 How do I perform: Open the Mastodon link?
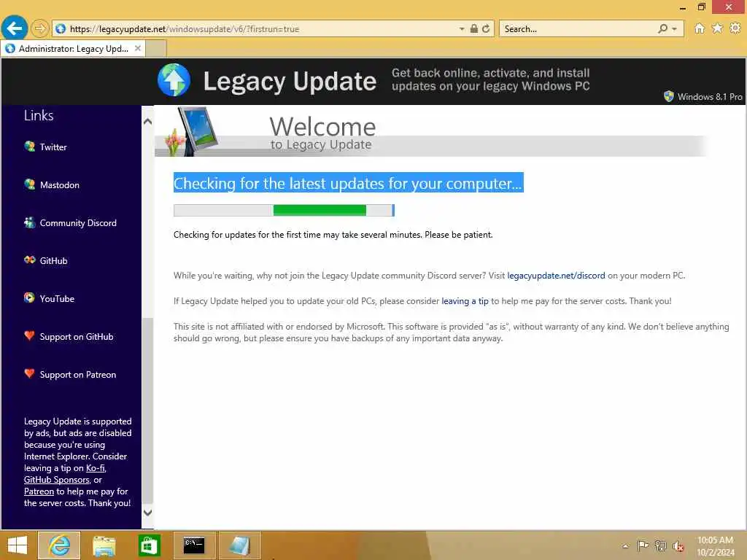point(60,184)
